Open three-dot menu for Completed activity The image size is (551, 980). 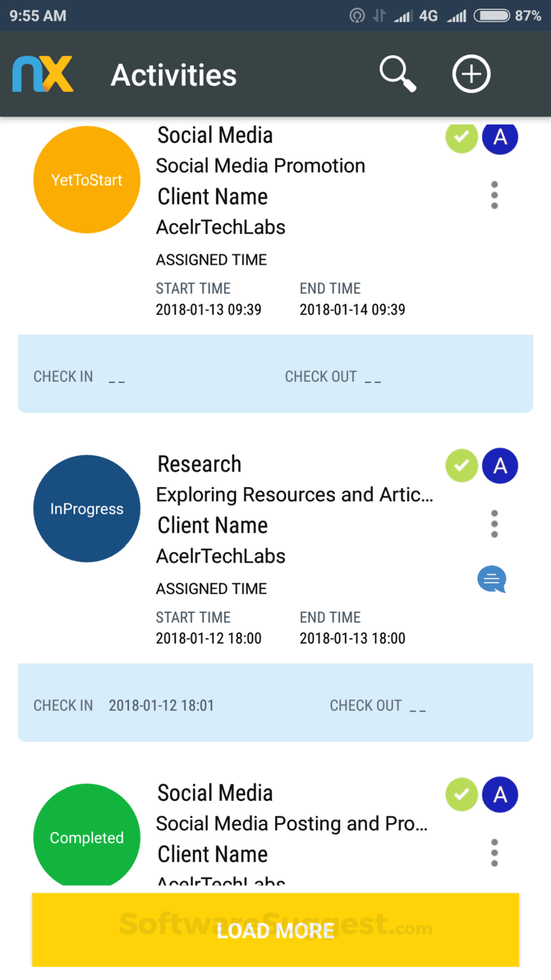494,853
